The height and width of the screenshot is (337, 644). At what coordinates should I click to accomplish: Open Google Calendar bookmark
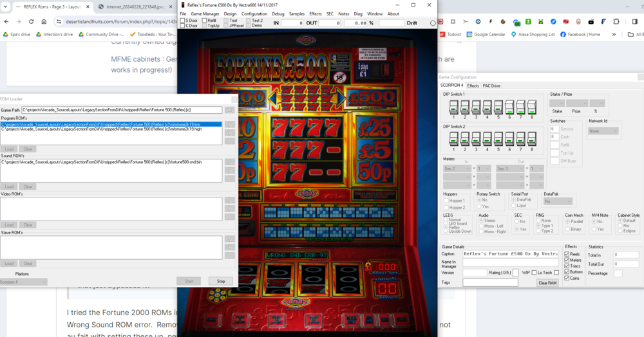[x=486, y=35]
